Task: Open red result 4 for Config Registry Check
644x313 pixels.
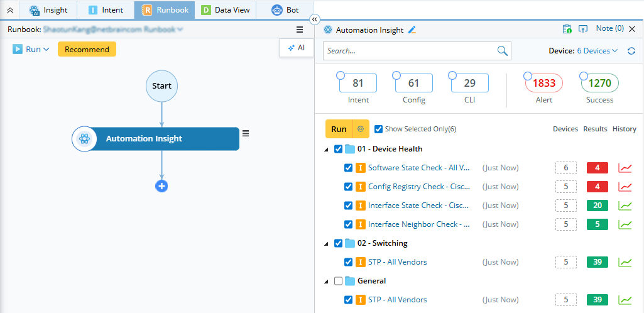Action: click(598, 187)
